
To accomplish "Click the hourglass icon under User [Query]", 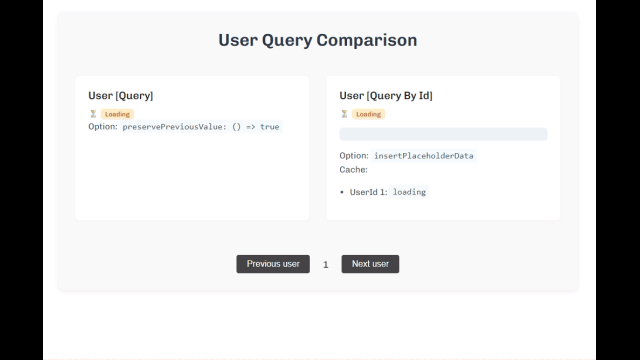I will (93, 114).
